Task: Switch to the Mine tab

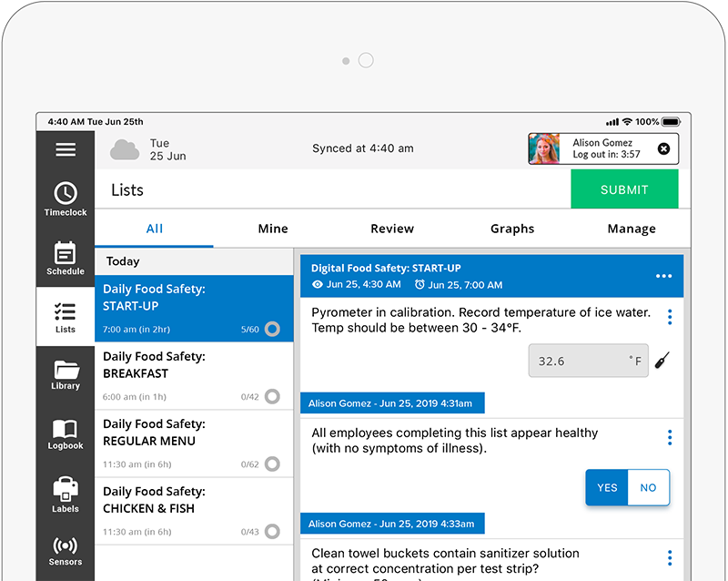Action: (273, 229)
